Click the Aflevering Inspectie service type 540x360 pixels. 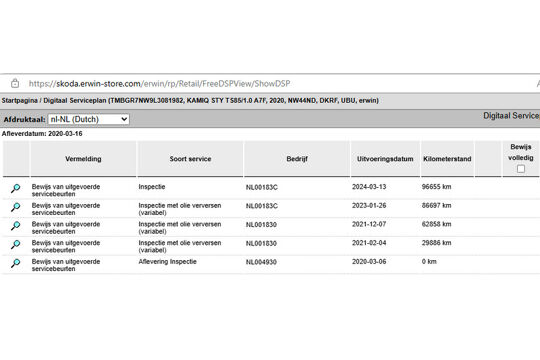coord(167,261)
